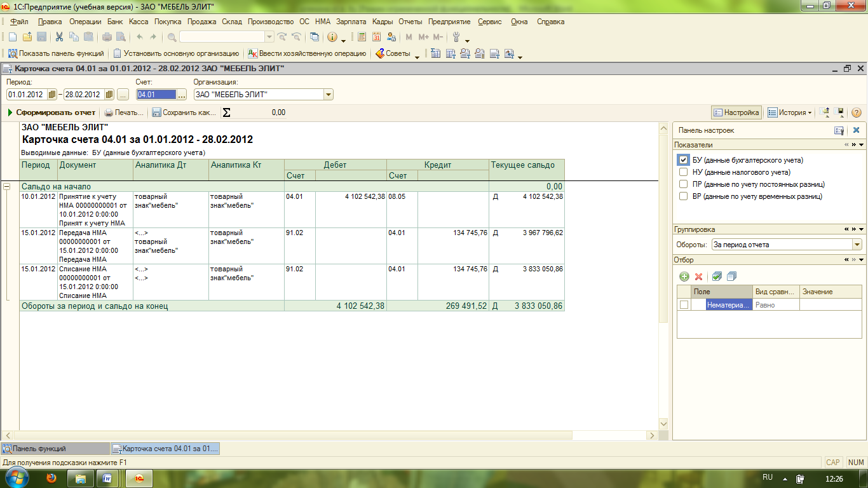868x488 pixels.
Task: Click the Печать... button
Action: coord(125,112)
